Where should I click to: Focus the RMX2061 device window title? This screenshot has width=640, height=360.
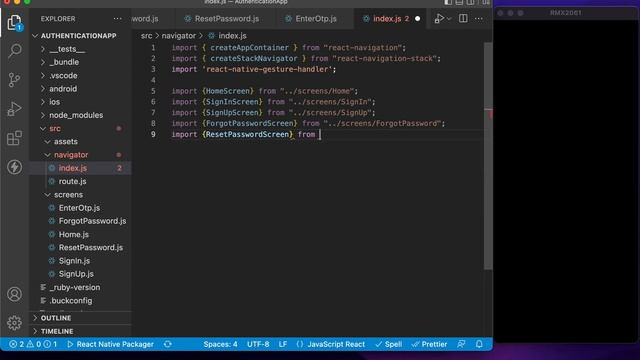pos(566,13)
